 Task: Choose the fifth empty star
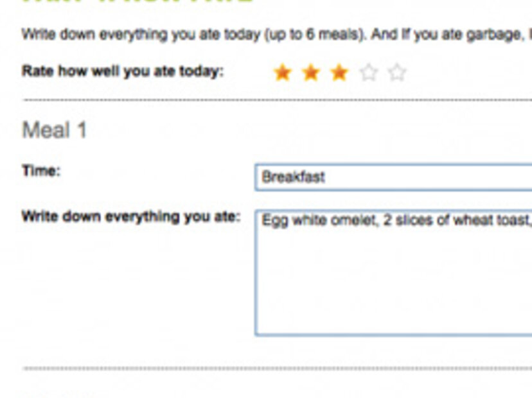(x=397, y=73)
